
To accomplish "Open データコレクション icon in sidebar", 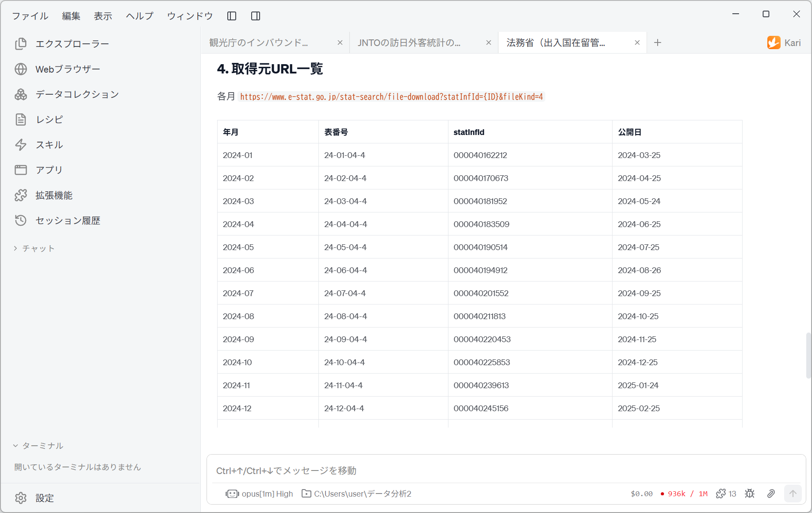I will pos(21,94).
